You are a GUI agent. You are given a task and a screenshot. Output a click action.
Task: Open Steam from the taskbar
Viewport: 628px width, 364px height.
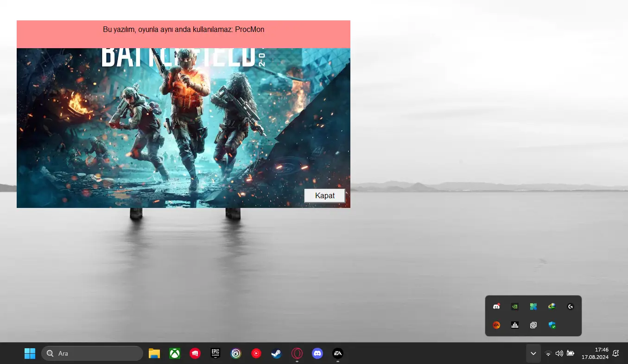point(277,353)
